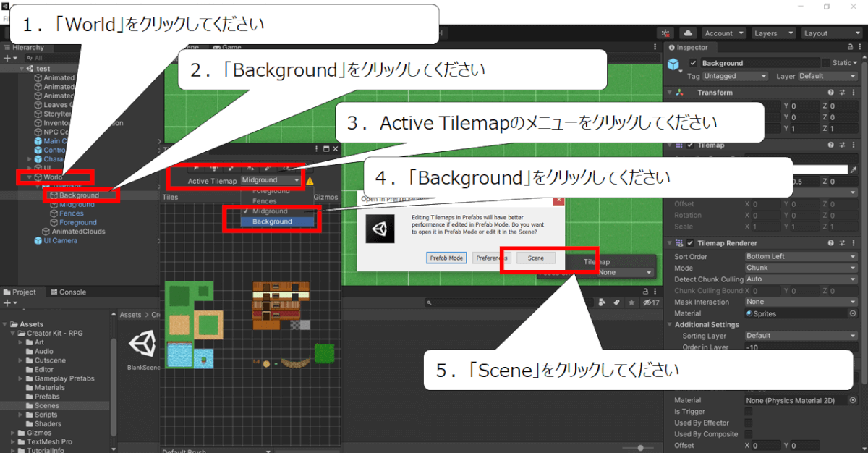Open Mode dropdown showing Chunk

coord(801,268)
